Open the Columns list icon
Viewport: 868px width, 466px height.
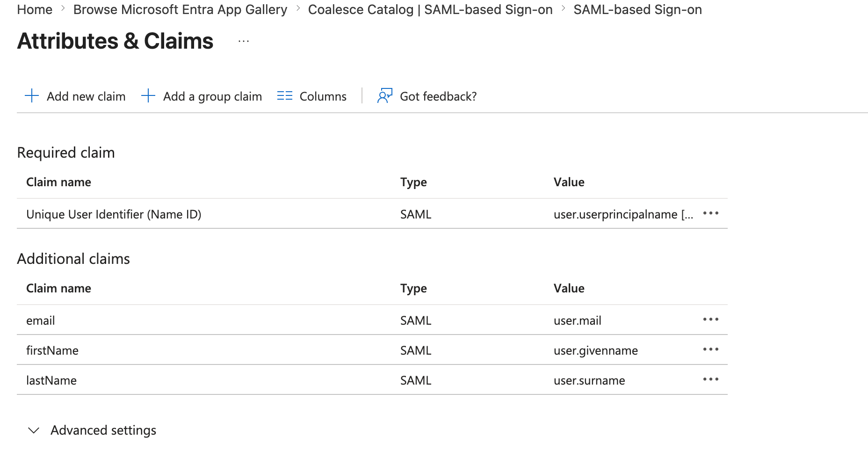pyautogui.click(x=284, y=96)
